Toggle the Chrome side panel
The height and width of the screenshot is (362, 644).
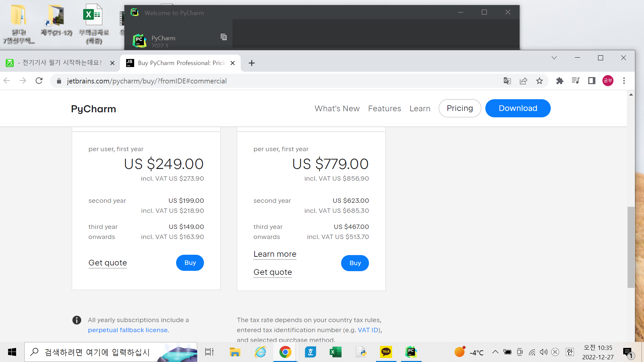592,81
